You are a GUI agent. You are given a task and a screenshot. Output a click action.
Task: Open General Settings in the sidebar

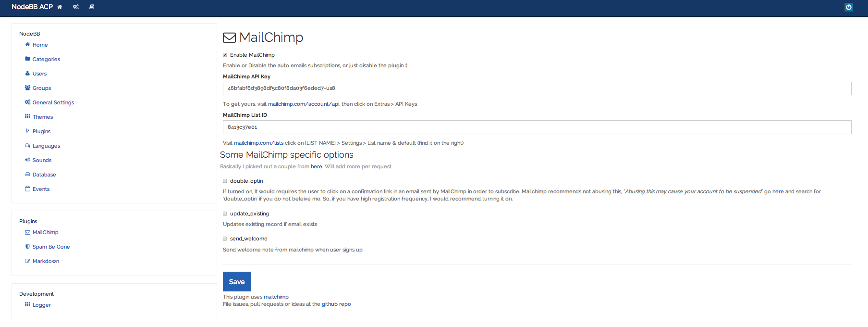pyautogui.click(x=53, y=102)
